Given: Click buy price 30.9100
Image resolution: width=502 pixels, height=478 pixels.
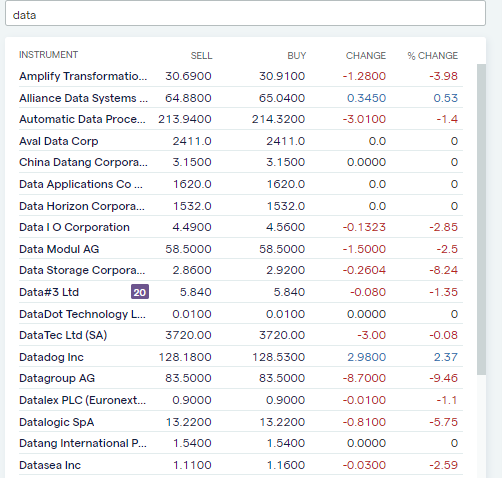Looking at the screenshot, I should point(282,76).
